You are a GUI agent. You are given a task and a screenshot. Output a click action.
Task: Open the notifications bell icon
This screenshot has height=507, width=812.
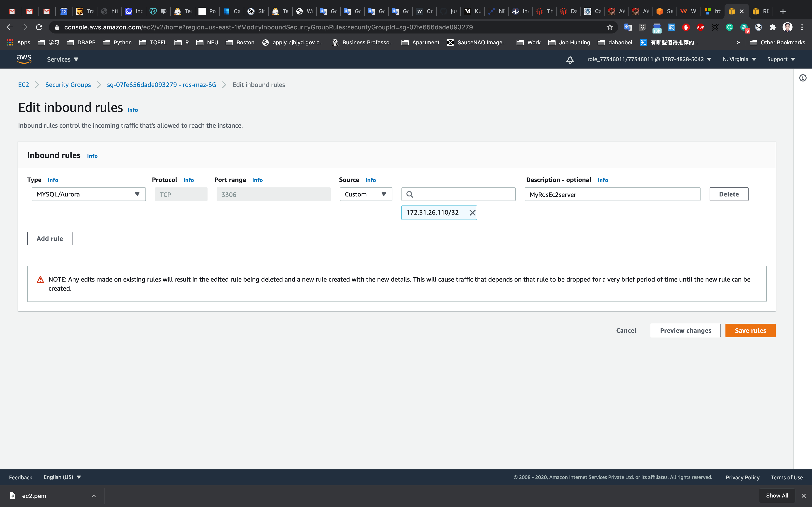click(570, 60)
